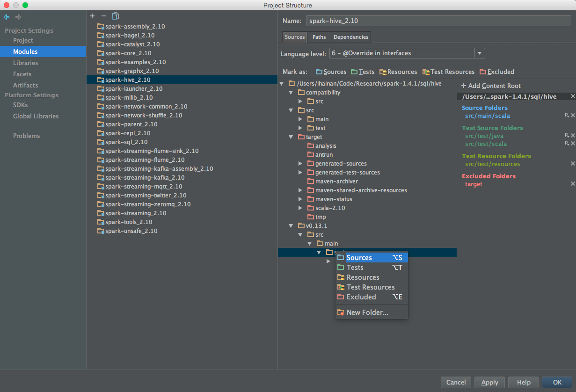Mark as Excluded in toolbar

tap(496, 72)
